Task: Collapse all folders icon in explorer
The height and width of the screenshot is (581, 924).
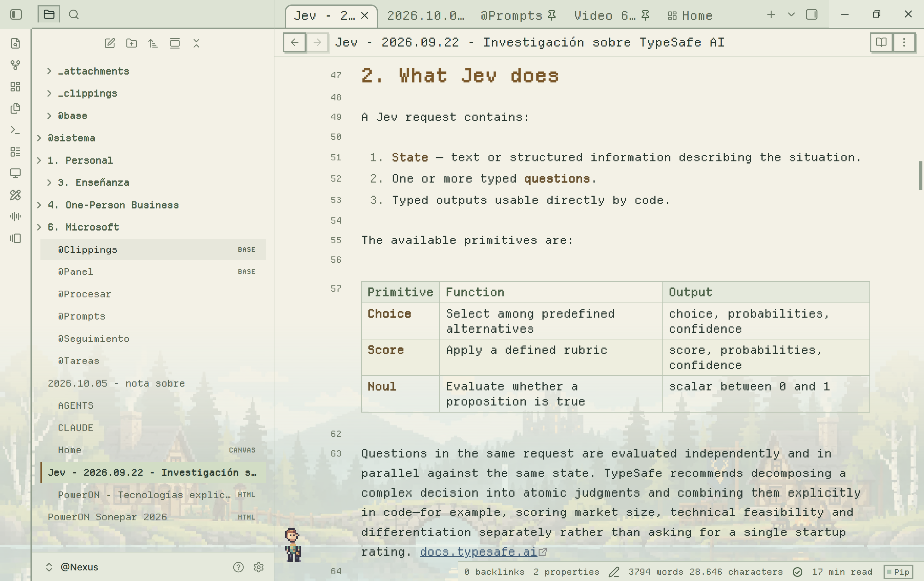Action: click(x=196, y=43)
